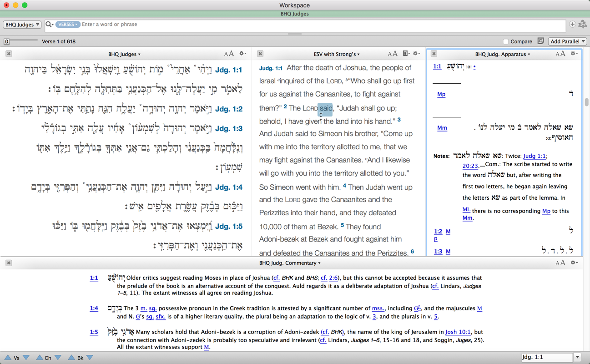Open gear settings of BHQ Judg. Commentary pane
Image resolution: width=590 pixels, height=364 pixels.
click(x=575, y=263)
